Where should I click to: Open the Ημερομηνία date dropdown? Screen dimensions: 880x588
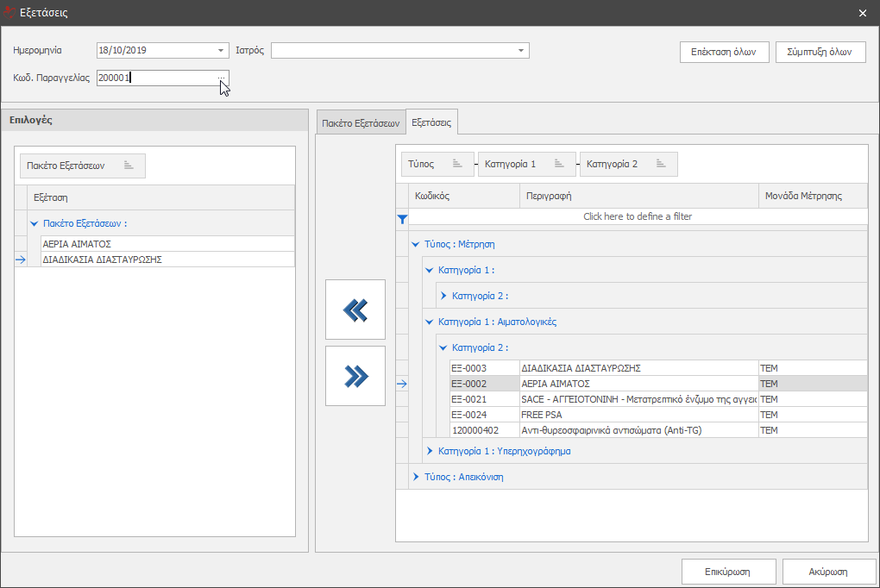click(222, 51)
